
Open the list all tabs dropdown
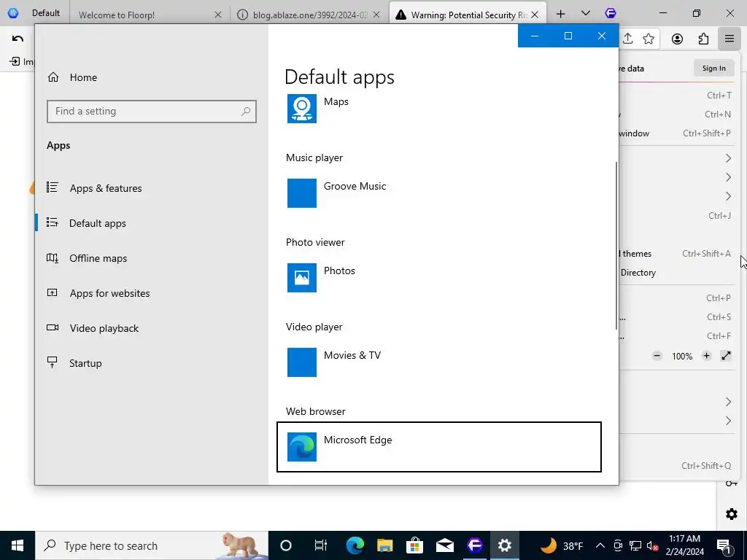click(586, 13)
